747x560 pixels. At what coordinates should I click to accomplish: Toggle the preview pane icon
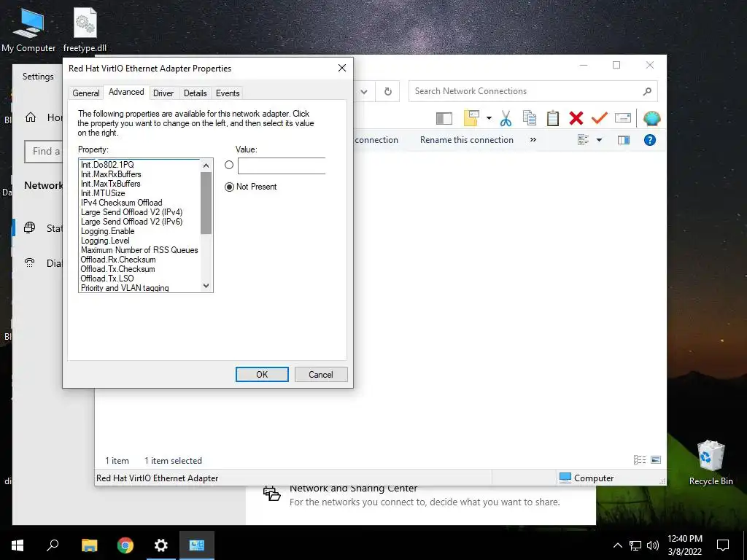point(624,140)
